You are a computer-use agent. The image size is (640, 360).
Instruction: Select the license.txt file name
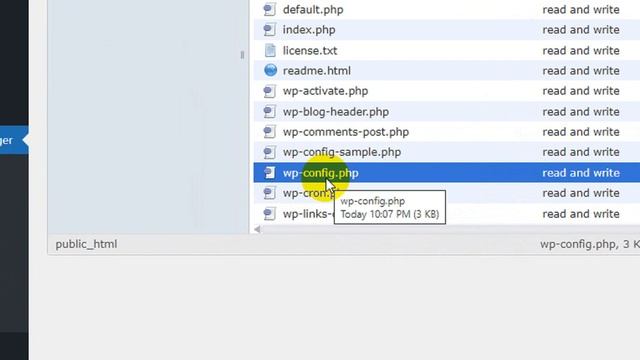click(310, 51)
